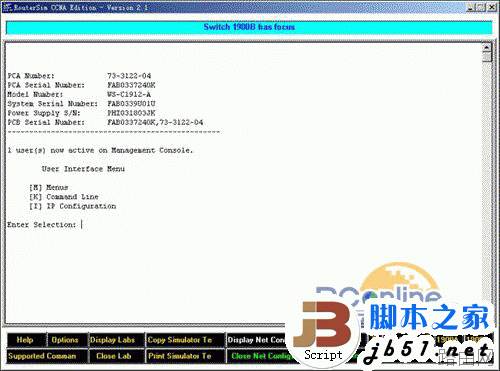Click the scrollbar up arrow in console
500x371 pixels.
[487, 48]
